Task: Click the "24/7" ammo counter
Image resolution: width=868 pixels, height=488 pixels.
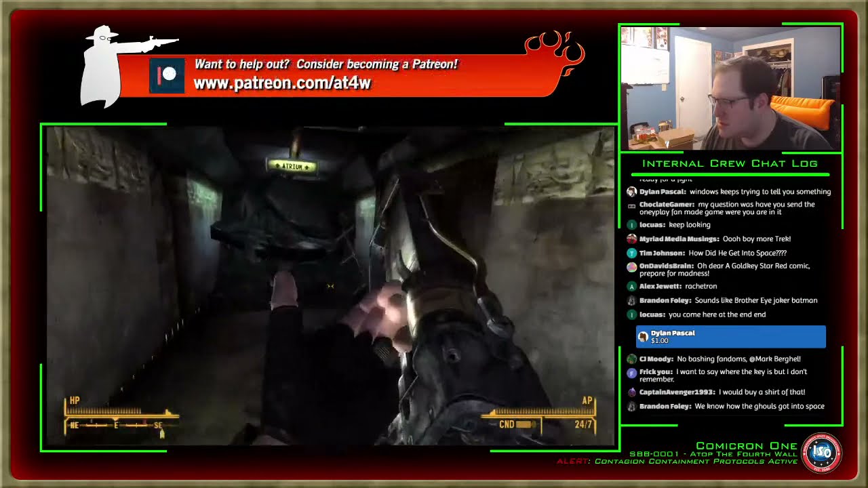Action: tap(584, 425)
